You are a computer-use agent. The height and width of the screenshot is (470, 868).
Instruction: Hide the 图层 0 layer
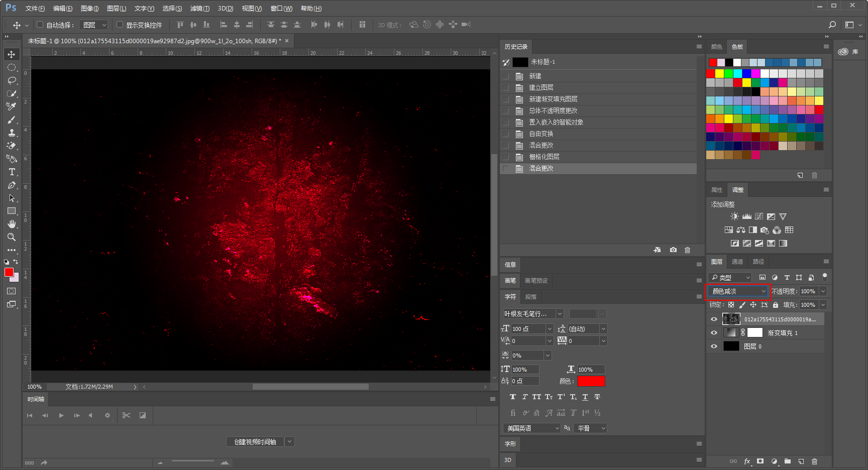(x=714, y=346)
